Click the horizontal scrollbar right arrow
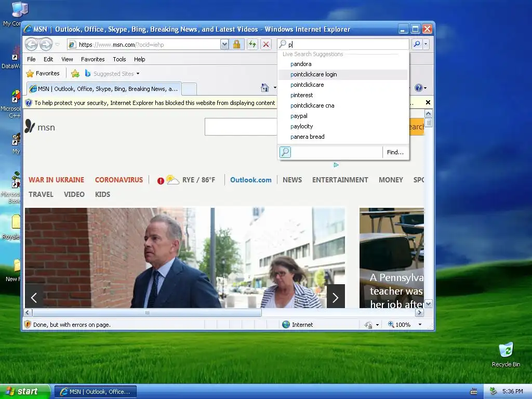Image resolution: width=532 pixels, height=399 pixels. point(419,312)
